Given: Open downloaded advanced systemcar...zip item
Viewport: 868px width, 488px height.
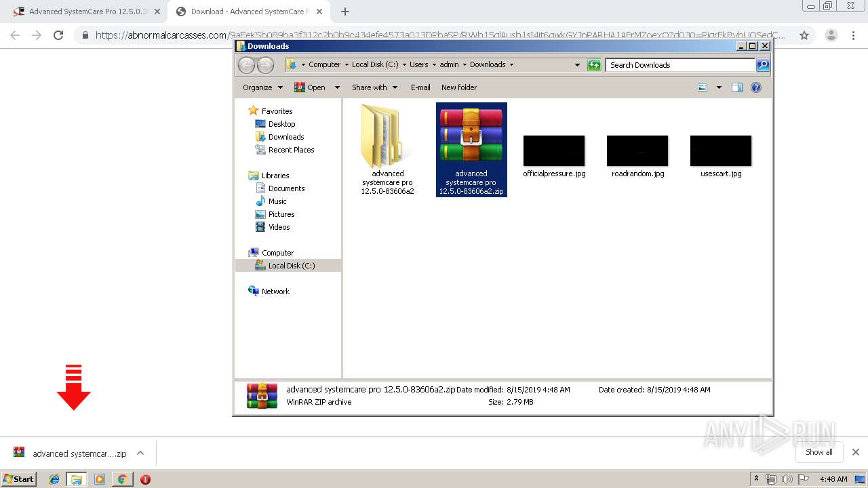Looking at the screenshot, I should point(70,453).
